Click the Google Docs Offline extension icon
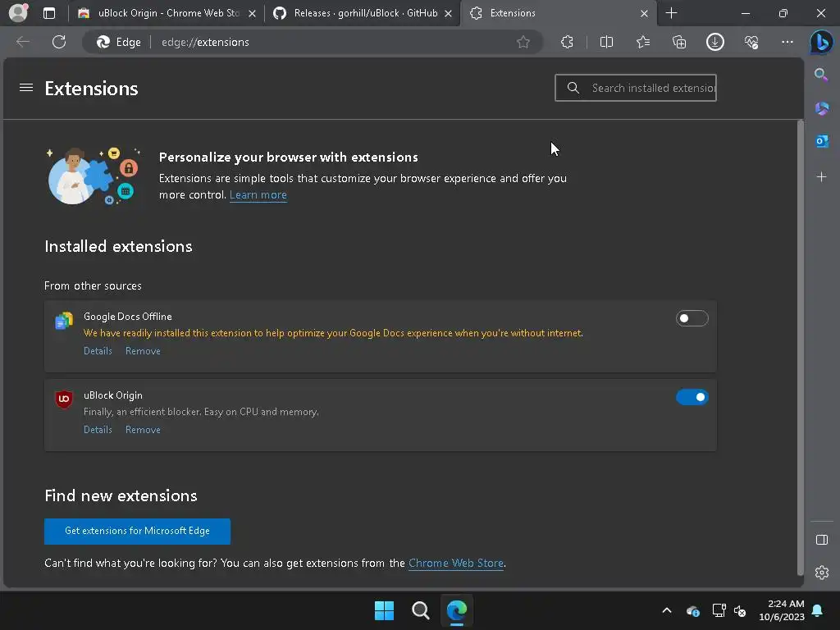This screenshot has height=630, width=840. pos(64,321)
